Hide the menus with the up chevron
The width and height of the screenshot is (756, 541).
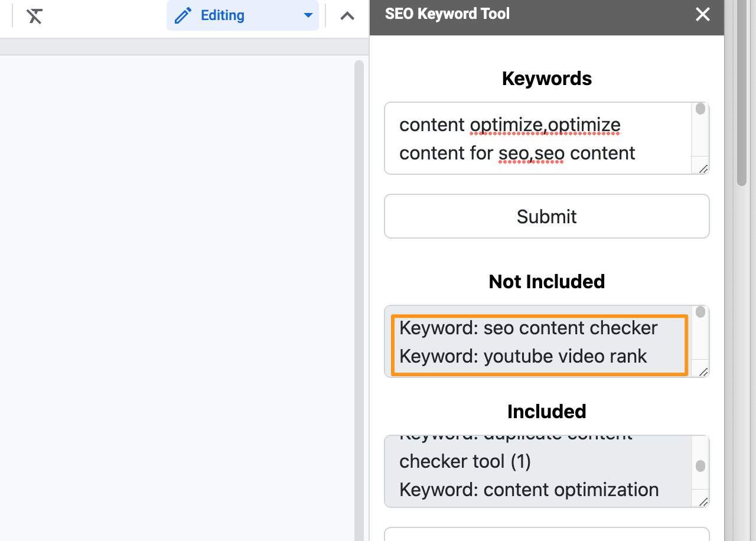[347, 16]
